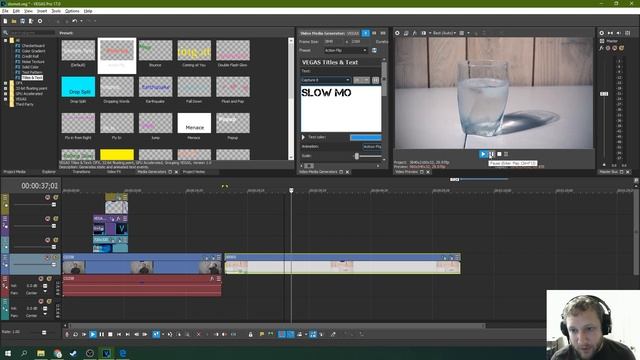Click Pause button under the video preview
Screen dimensions: 640x360
(x=491, y=154)
